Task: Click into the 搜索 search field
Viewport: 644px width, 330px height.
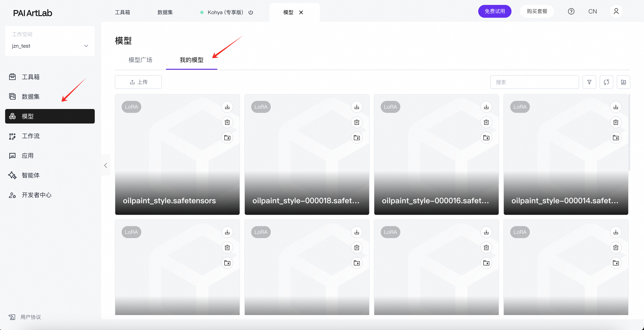Action: click(x=534, y=82)
